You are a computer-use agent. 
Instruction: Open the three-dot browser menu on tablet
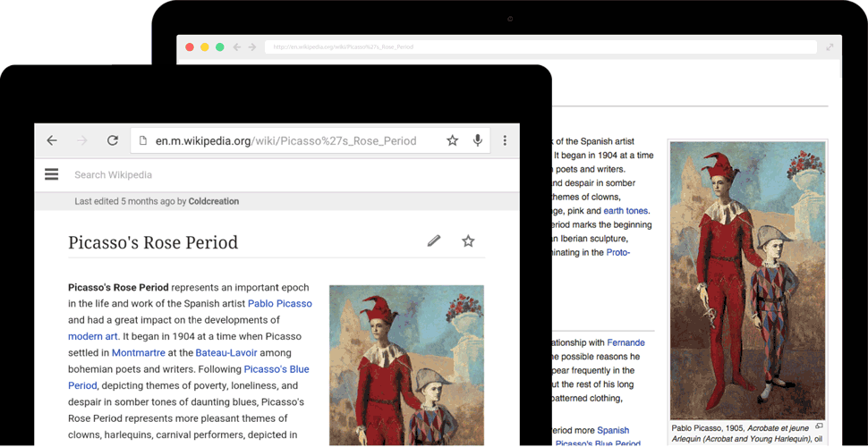pos(505,140)
